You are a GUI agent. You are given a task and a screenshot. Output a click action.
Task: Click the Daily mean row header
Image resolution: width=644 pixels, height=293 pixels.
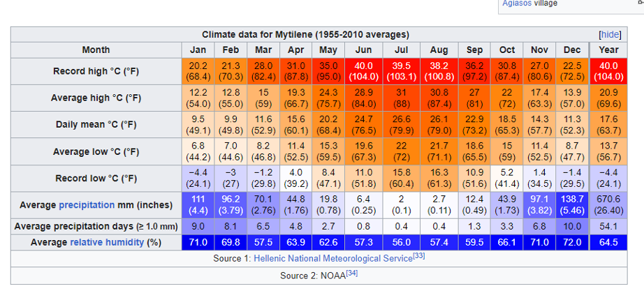point(96,125)
